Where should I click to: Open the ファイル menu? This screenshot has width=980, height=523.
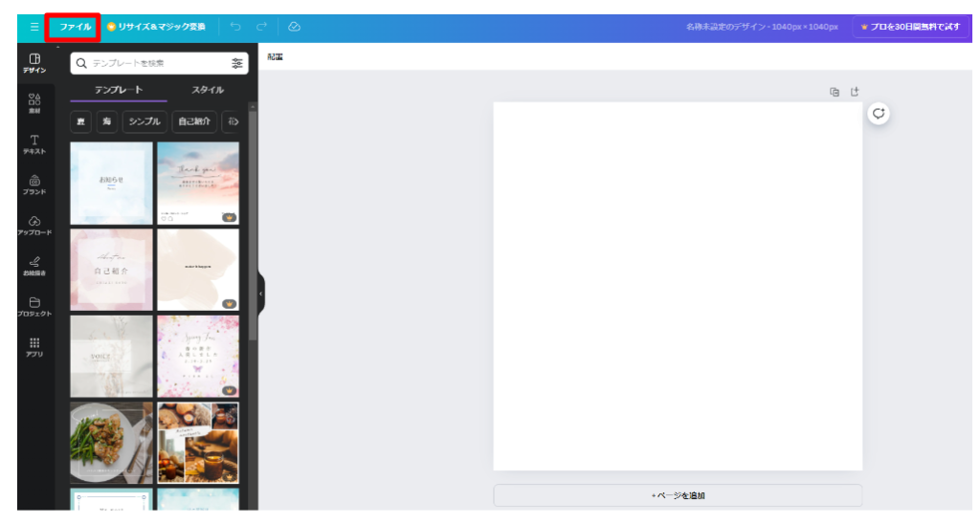click(75, 27)
